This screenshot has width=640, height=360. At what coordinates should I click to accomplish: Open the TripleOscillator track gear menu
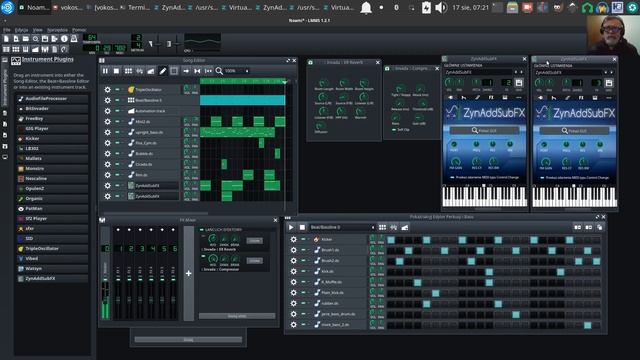point(107,89)
